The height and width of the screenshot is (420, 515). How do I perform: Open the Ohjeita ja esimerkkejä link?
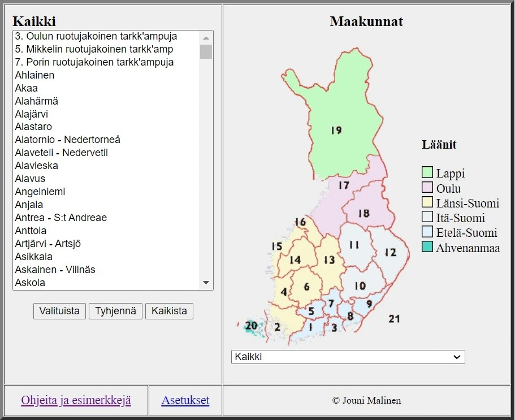point(76,400)
